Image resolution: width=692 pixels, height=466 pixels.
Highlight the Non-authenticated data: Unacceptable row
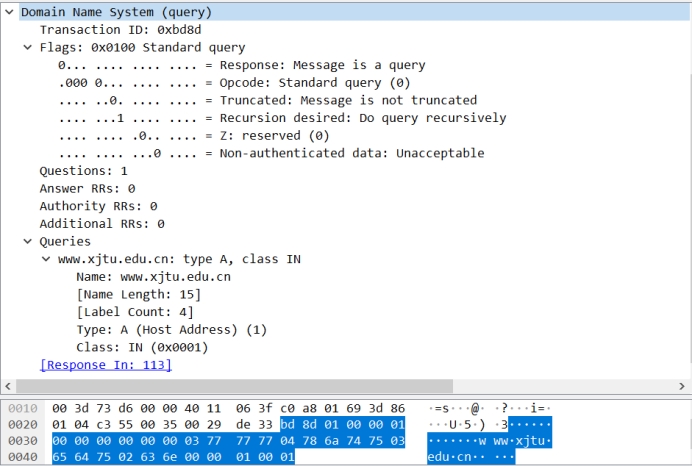click(270, 154)
